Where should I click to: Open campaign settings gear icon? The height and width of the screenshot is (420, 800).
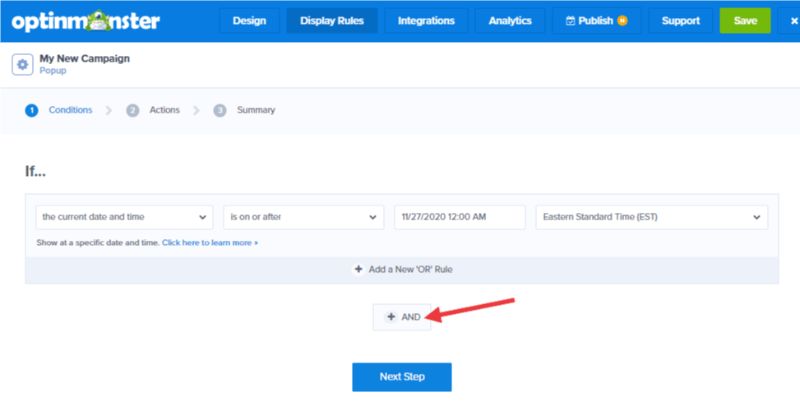[22, 64]
